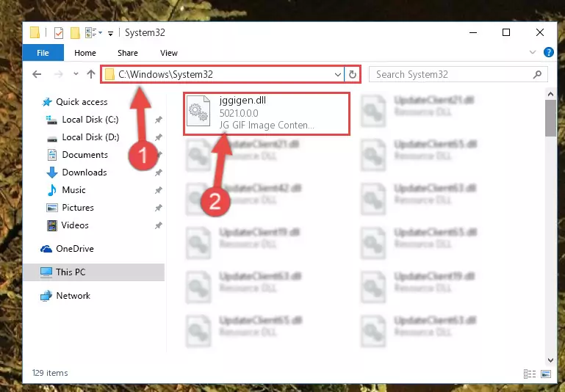
Task: Open the recent locations dropdown
Action: click(76, 74)
